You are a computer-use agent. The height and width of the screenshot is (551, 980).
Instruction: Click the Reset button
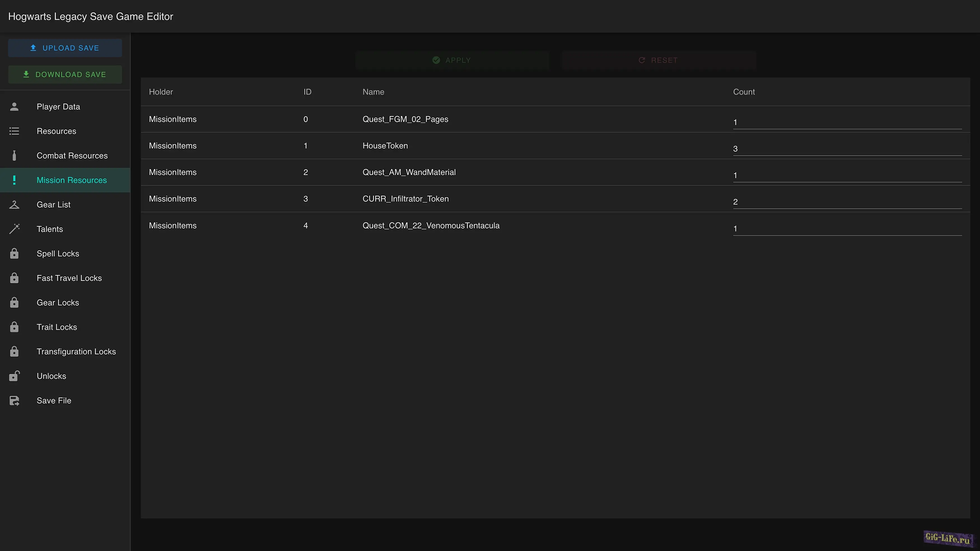(658, 60)
